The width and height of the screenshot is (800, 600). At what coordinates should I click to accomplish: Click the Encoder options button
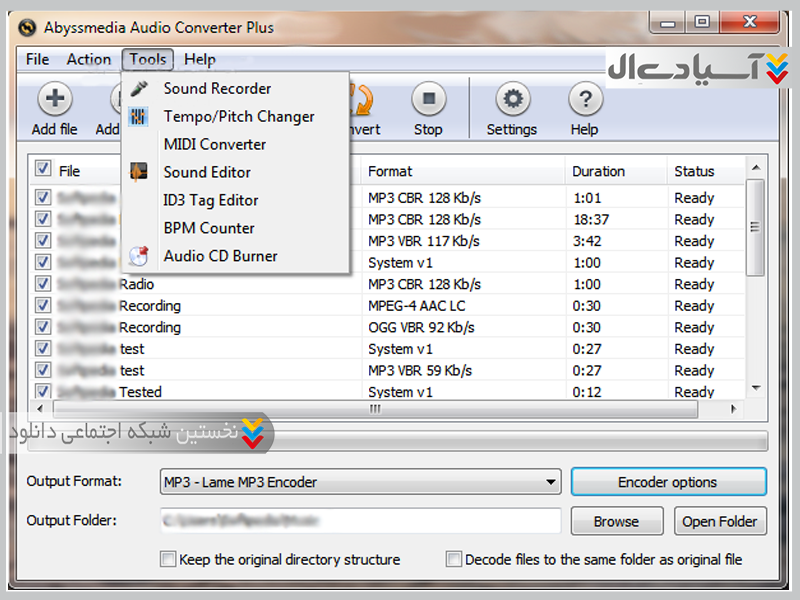coord(667,482)
